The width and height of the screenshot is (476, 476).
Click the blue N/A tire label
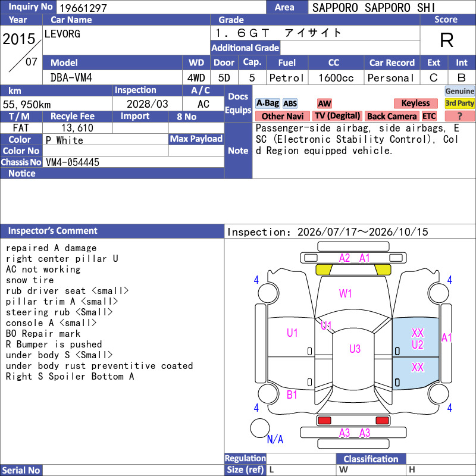click(x=275, y=439)
